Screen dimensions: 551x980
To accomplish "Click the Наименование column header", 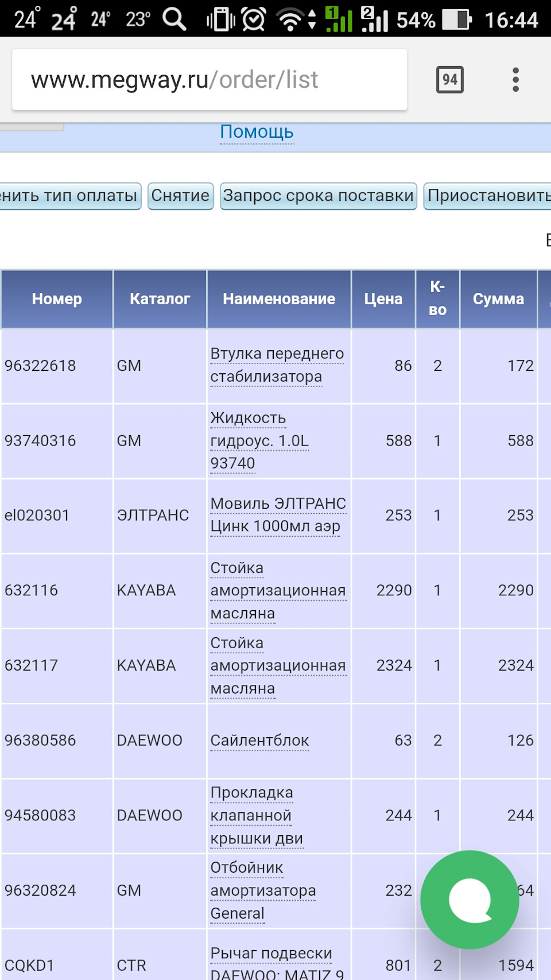I will point(279,299).
